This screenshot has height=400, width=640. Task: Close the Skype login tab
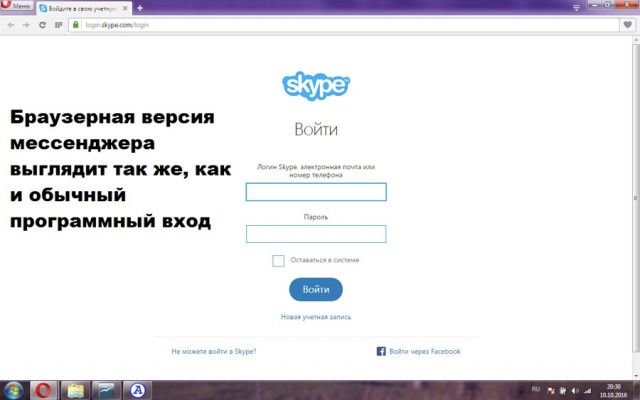[x=125, y=8]
